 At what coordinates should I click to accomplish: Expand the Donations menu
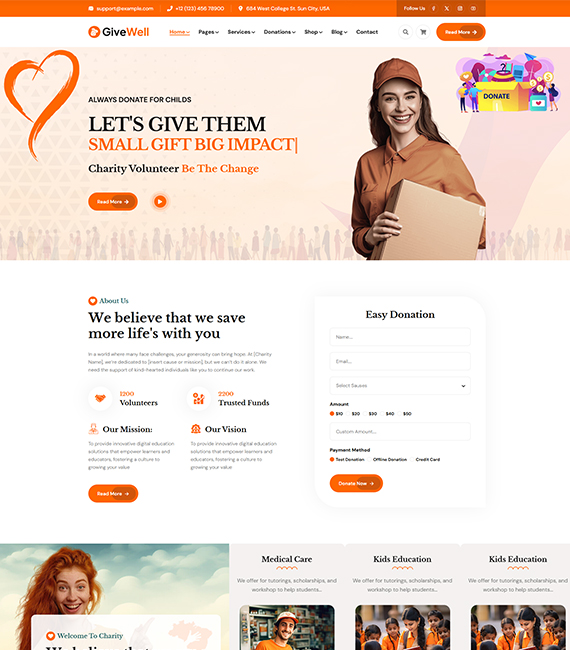(x=279, y=32)
